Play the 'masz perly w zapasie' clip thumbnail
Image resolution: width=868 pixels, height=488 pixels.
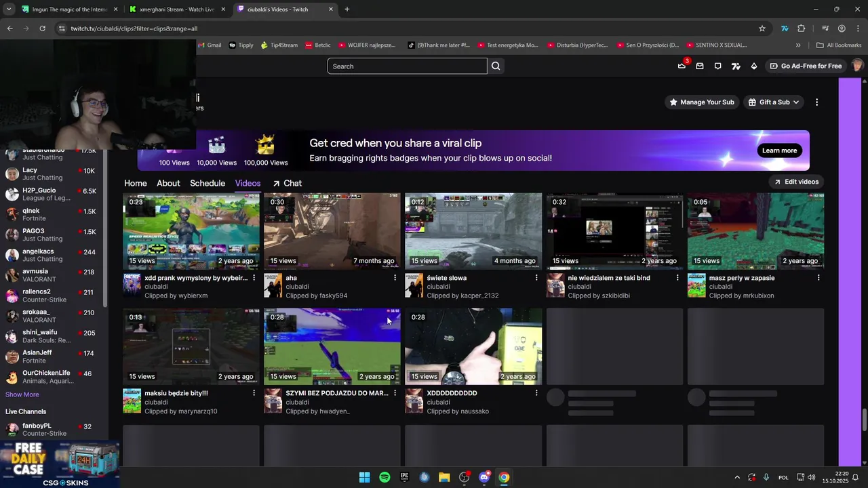[x=755, y=231]
